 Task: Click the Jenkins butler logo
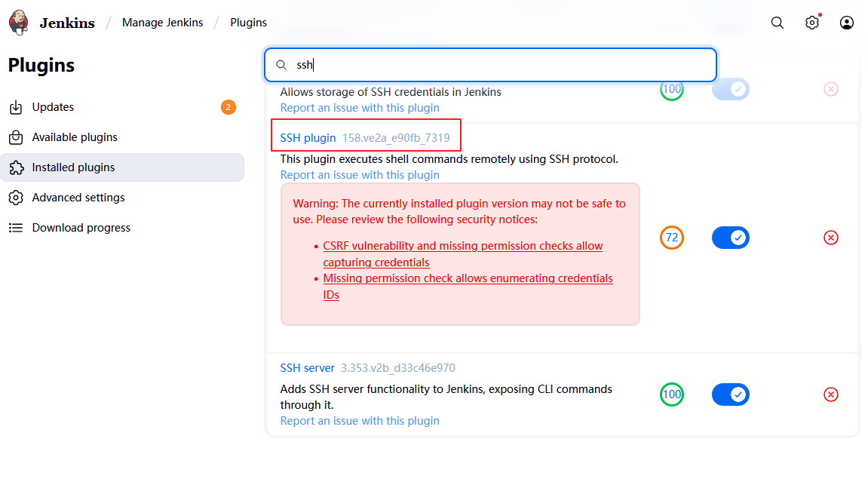(x=19, y=23)
